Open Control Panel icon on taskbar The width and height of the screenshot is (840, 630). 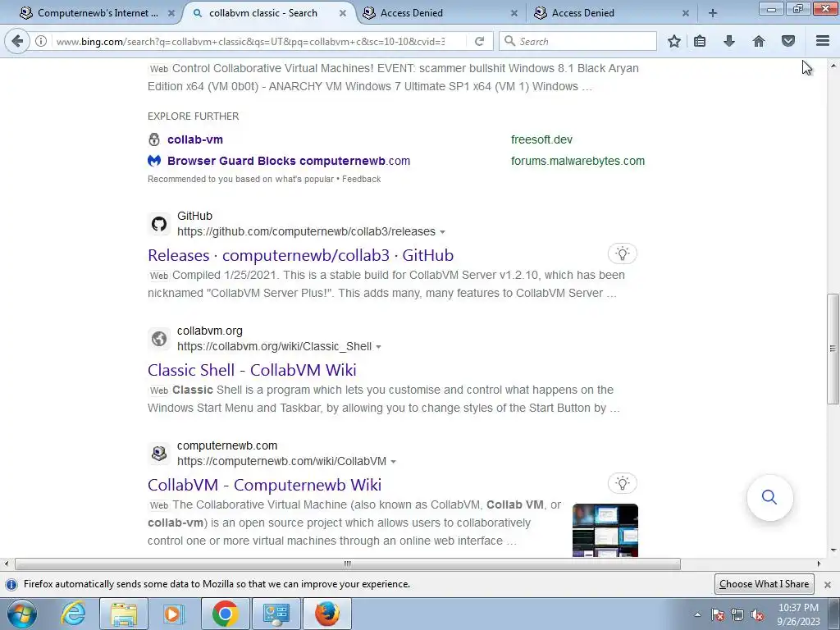coord(276,614)
